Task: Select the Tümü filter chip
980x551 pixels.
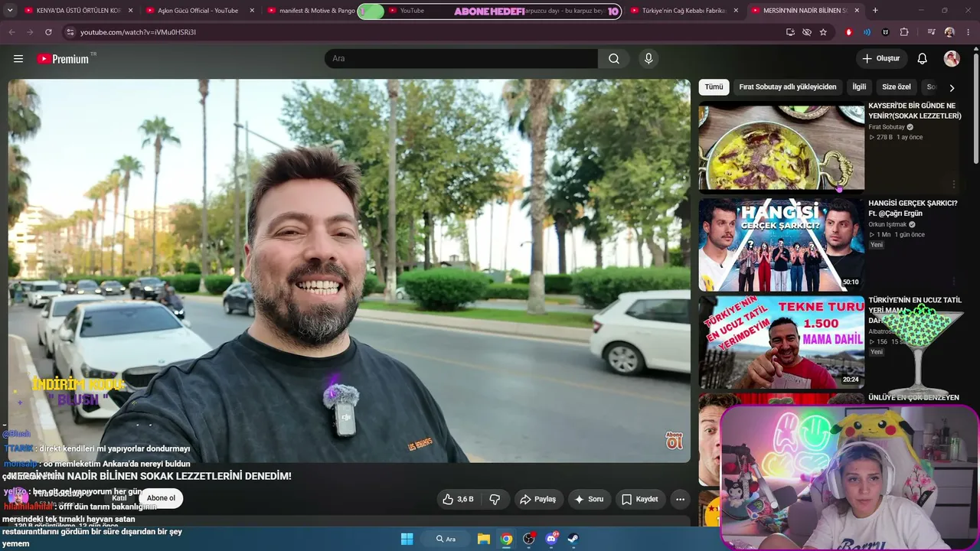Action: tap(714, 87)
